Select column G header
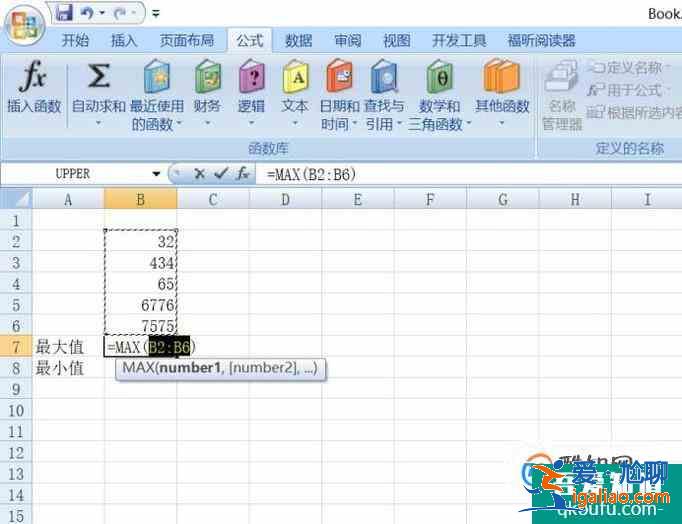682x524 pixels. pos(503,199)
